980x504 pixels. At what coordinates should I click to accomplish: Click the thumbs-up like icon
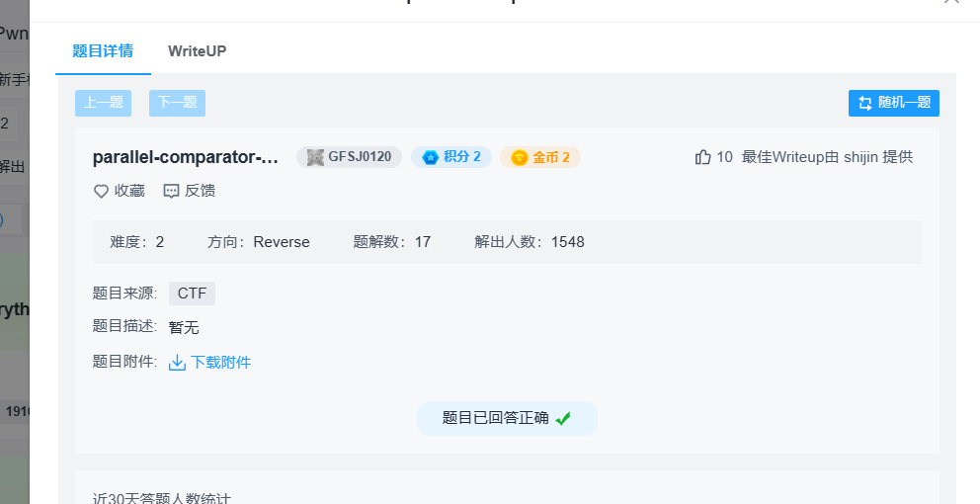[x=703, y=157]
